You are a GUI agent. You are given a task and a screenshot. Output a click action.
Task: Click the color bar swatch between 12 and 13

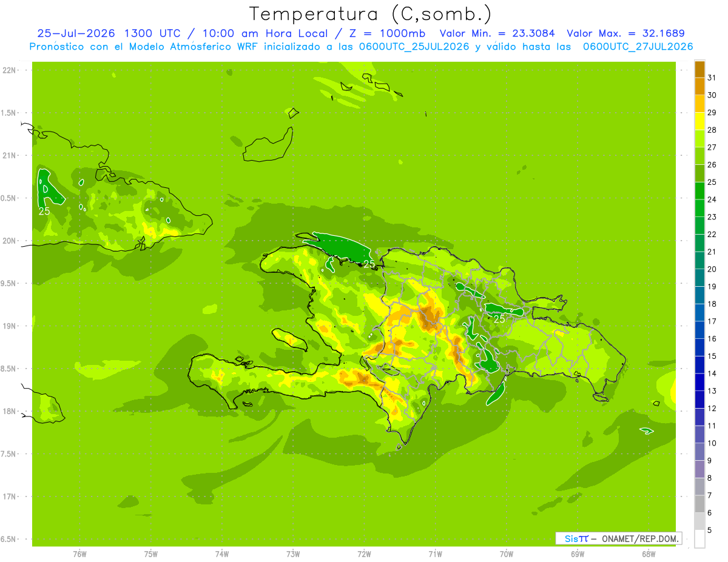(x=699, y=400)
